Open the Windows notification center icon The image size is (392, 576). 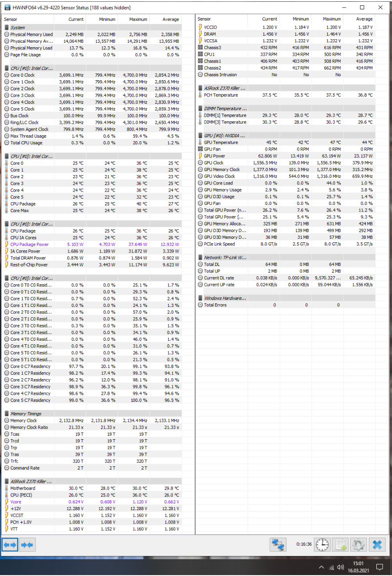pyautogui.click(x=380, y=567)
